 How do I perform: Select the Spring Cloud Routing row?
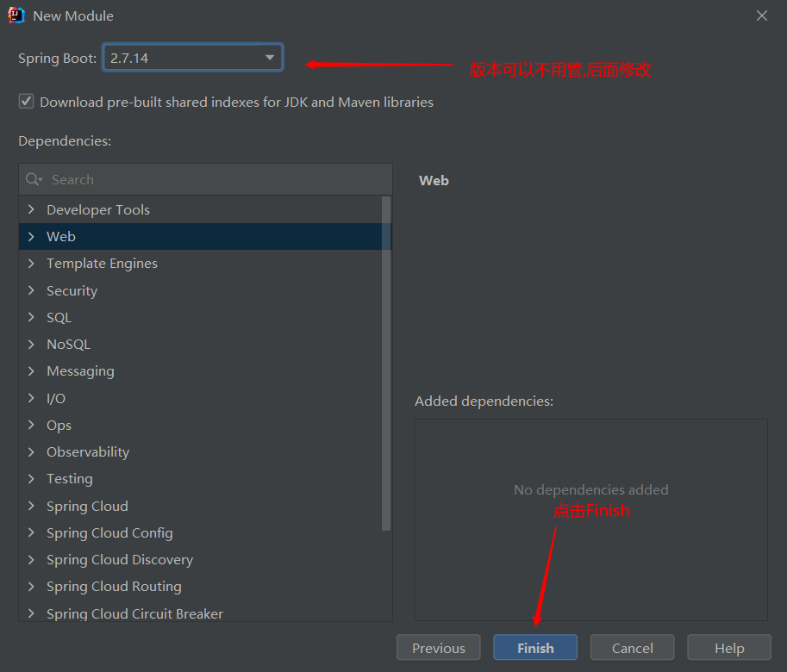(200, 587)
